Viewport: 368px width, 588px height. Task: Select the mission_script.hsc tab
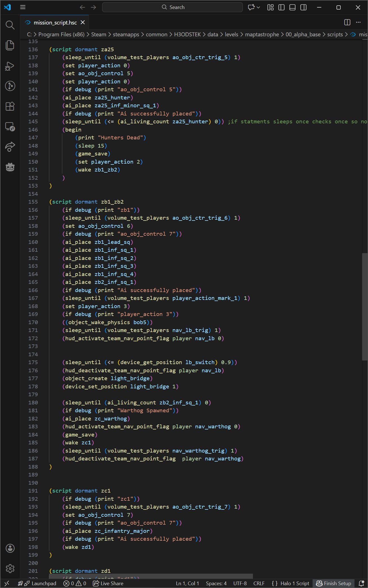pos(55,23)
